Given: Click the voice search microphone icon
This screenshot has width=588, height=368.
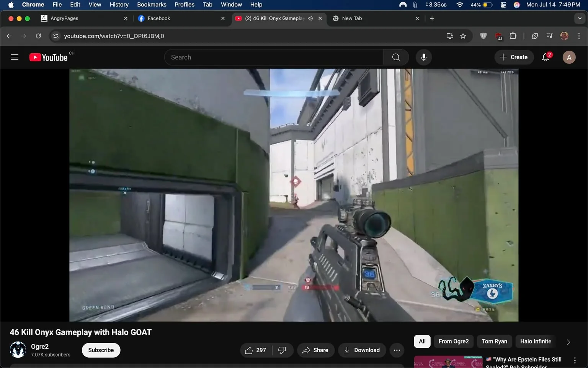Looking at the screenshot, I should [424, 57].
